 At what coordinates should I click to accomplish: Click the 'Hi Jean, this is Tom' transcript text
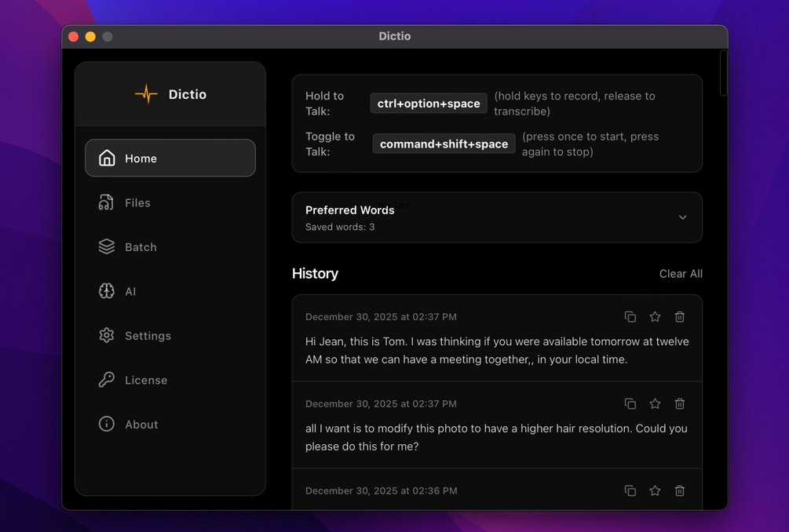(x=497, y=351)
